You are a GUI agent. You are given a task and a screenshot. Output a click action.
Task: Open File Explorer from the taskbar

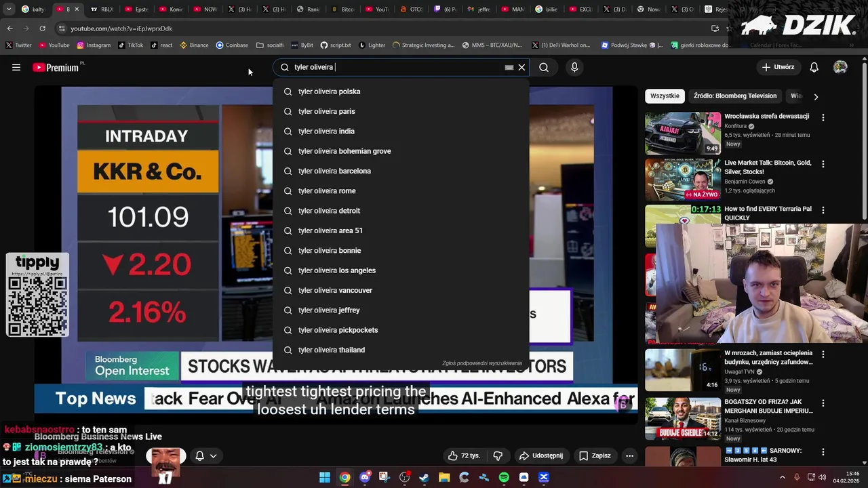point(444,477)
